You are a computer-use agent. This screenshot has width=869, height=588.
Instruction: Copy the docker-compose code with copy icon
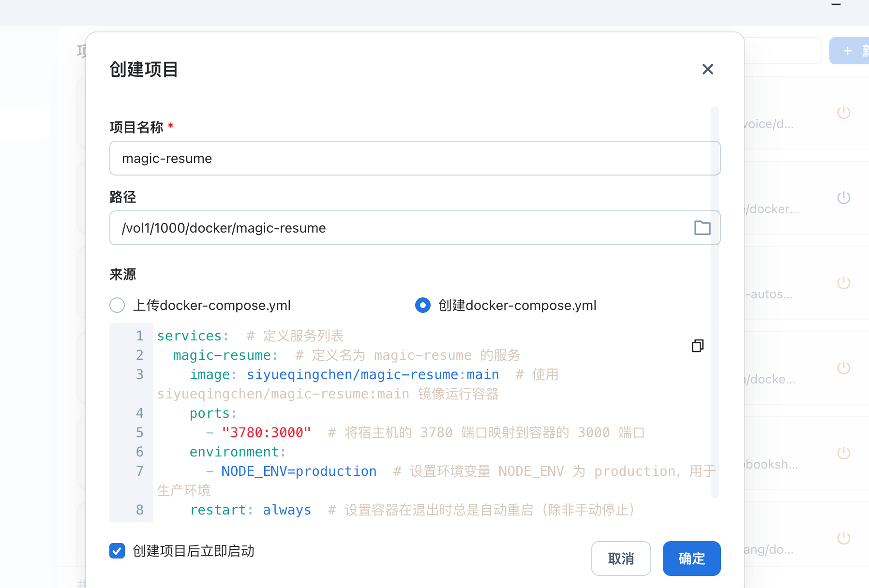click(x=697, y=346)
